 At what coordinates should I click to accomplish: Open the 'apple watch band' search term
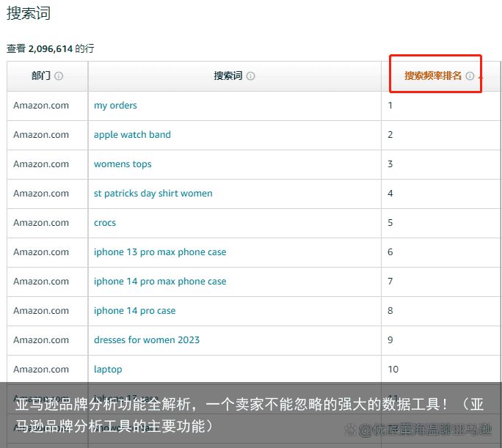coord(132,135)
